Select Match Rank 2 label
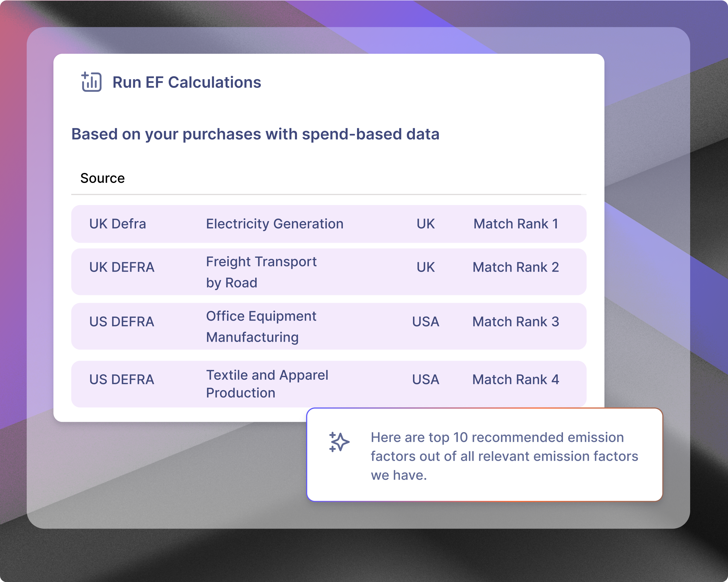 516,267
